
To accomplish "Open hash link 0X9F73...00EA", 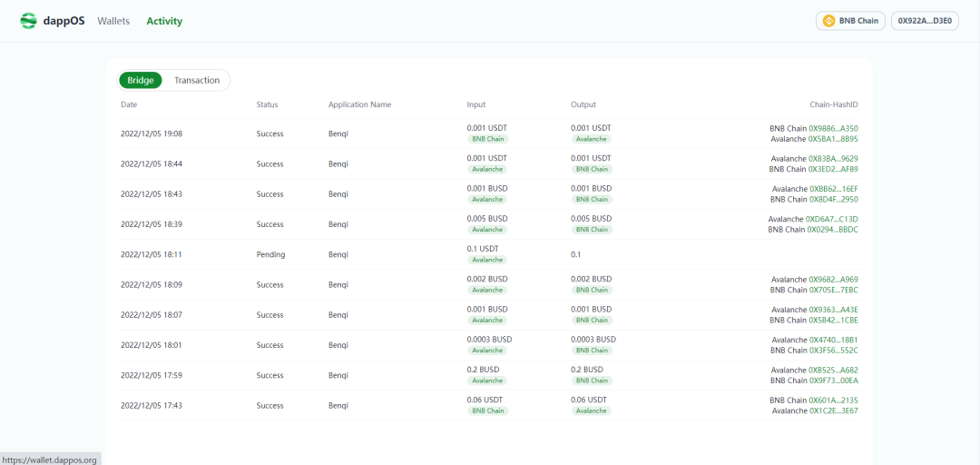I will tap(833, 381).
